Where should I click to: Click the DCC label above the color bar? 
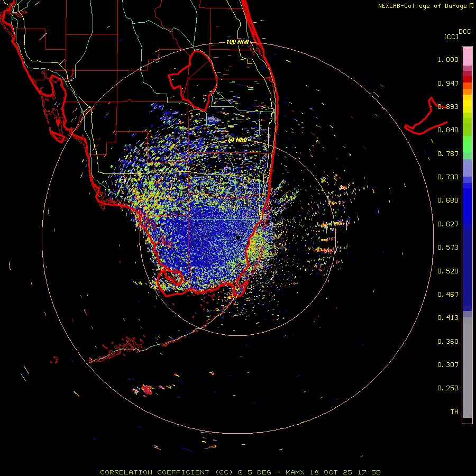coord(464,32)
